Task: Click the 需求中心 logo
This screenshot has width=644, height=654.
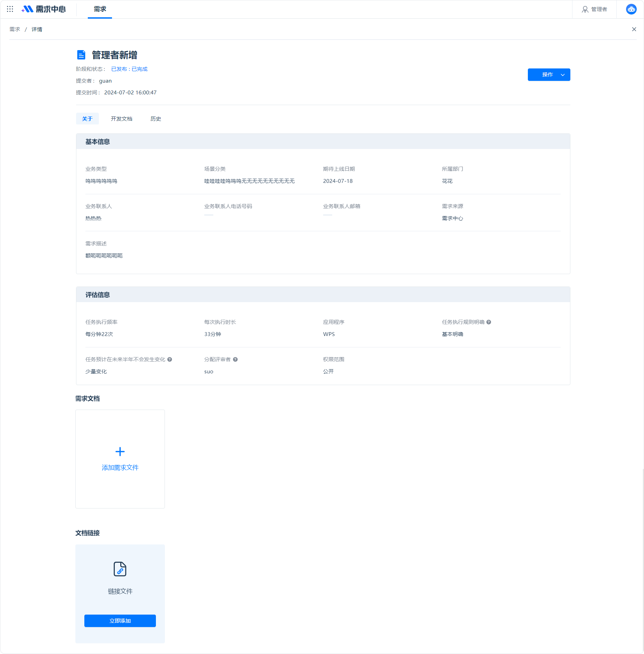Action: click(44, 9)
